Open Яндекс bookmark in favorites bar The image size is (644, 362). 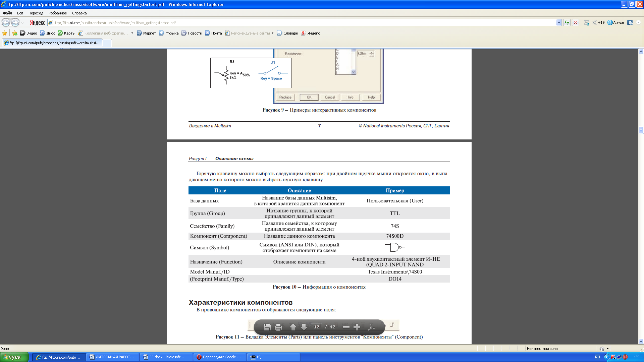(x=310, y=33)
